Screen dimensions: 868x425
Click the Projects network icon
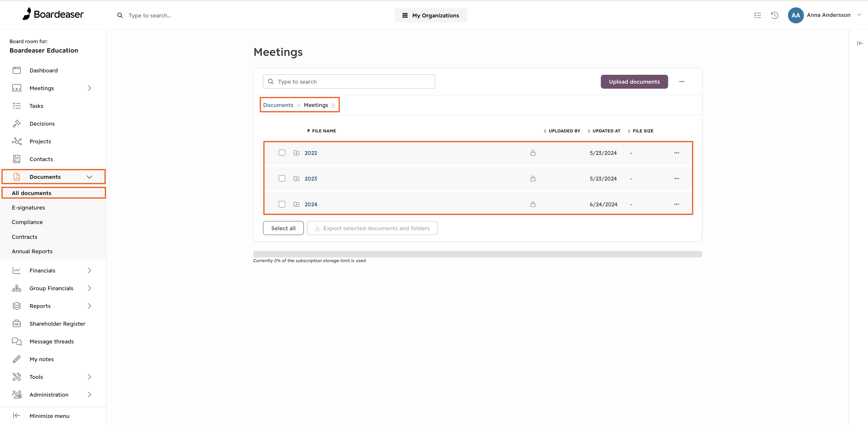[x=17, y=141]
